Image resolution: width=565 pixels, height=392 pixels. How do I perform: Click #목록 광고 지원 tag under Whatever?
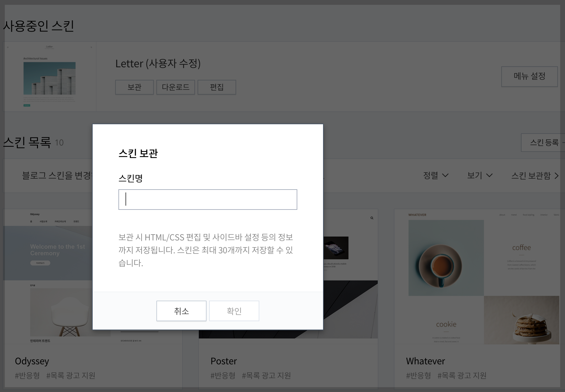tap(462, 376)
